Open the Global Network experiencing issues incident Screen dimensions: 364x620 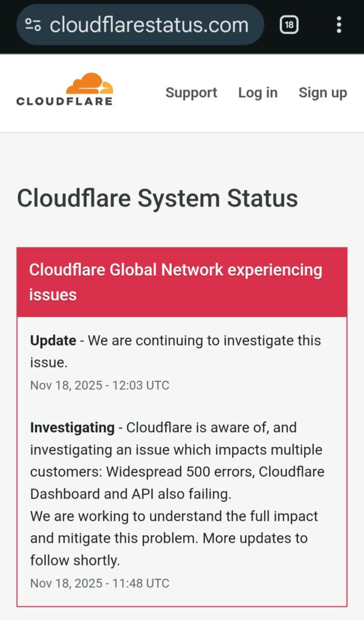pos(175,282)
